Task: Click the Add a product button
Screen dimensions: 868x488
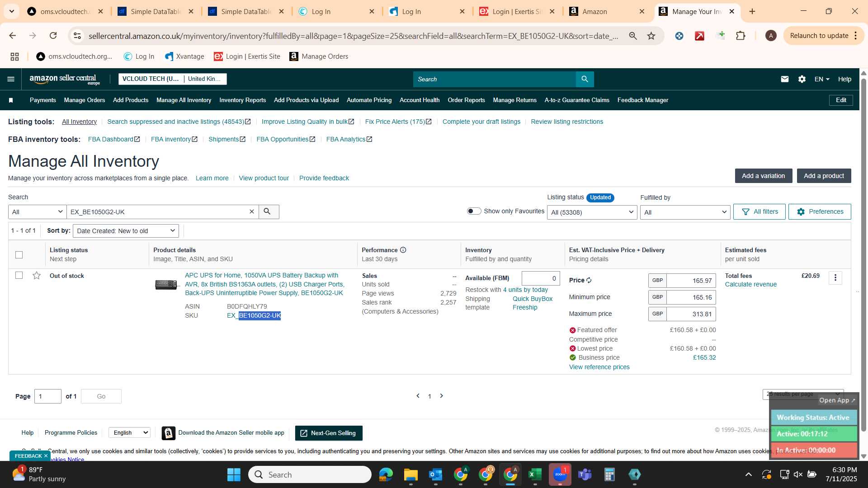Action: click(824, 176)
